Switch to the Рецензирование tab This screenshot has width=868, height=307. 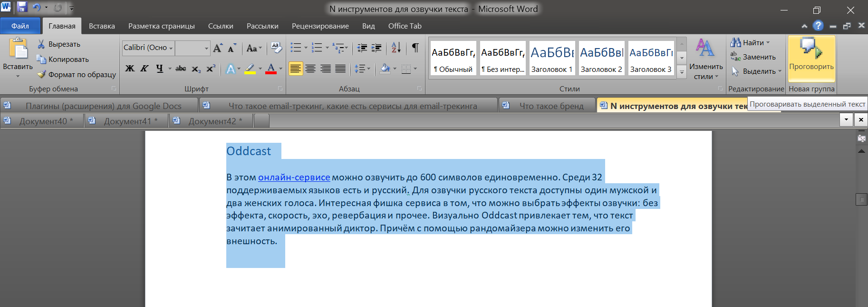click(x=320, y=26)
